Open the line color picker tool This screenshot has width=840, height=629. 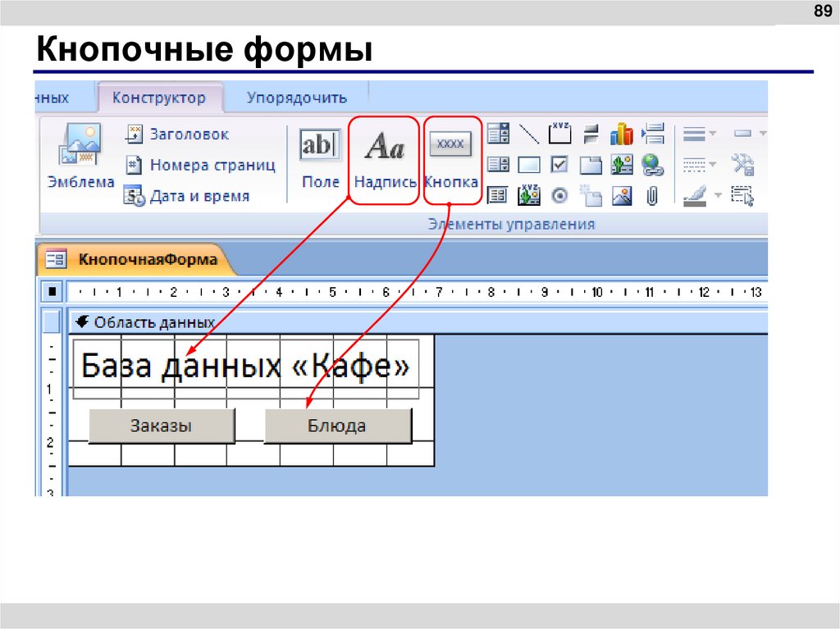pyautogui.click(x=694, y=194)
